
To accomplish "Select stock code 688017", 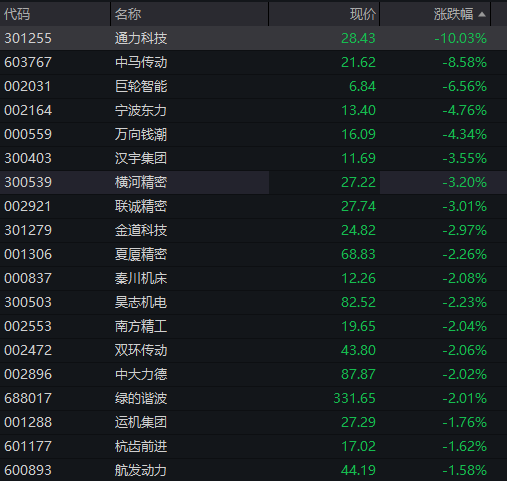I will pyautogui.click(x=28, y=398).
